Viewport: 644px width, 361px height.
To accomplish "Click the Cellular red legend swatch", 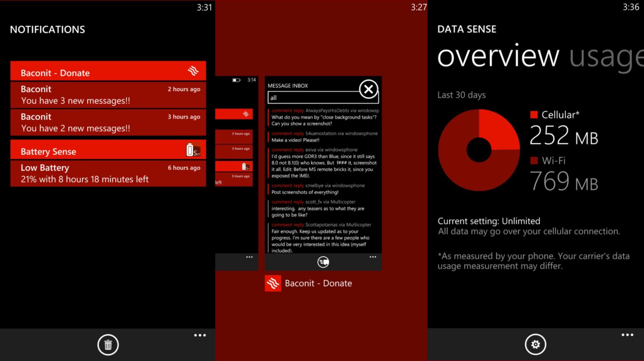I will (x=534, y=115).
